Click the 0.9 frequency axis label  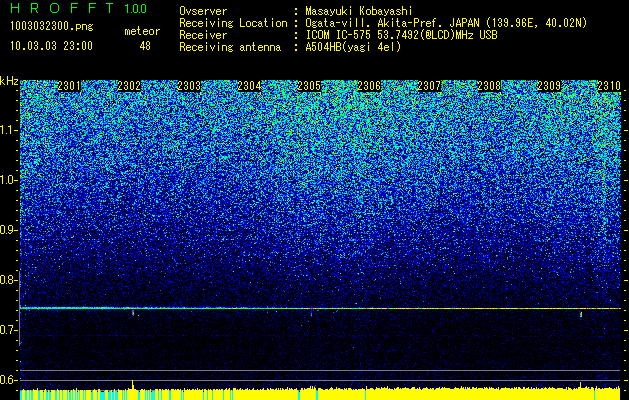(8, 230)
